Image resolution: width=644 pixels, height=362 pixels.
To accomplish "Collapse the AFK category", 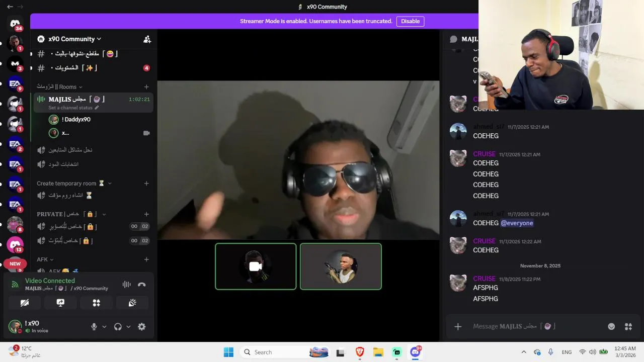I will pyautogui.click(x=44, y=259).
